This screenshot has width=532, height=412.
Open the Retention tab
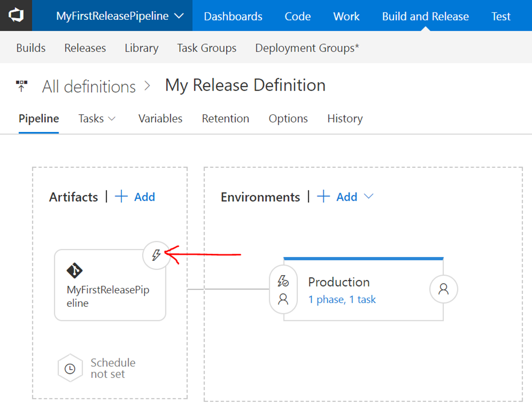tap(225, 119)
